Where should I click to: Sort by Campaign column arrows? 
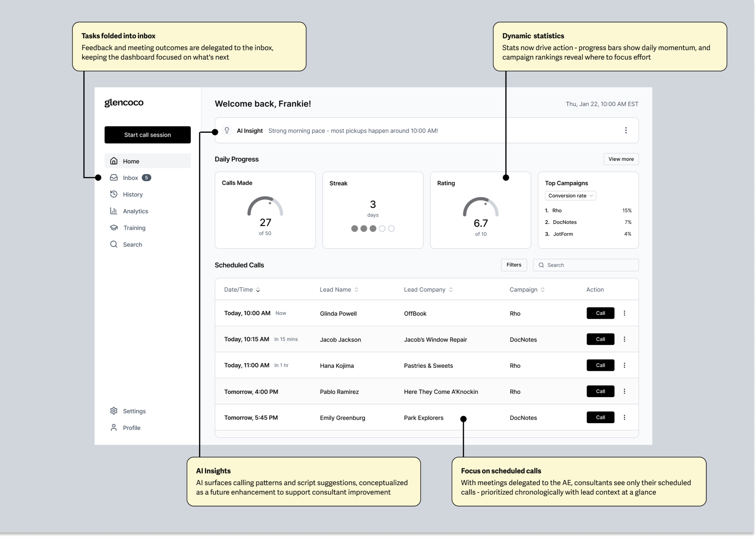(x=542, y=290)
